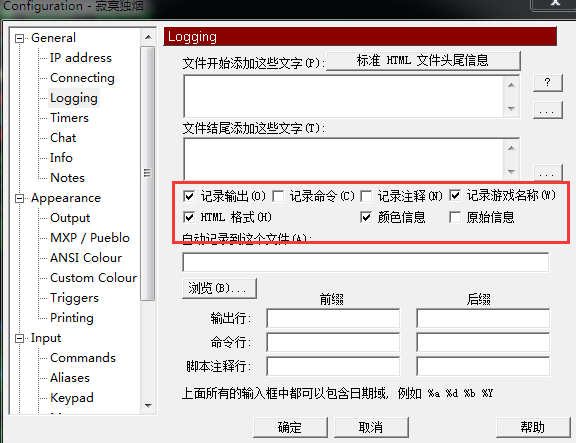Click the 脚本注释行 后缀 field
576x443 pixels.
(x=483, y=366)
